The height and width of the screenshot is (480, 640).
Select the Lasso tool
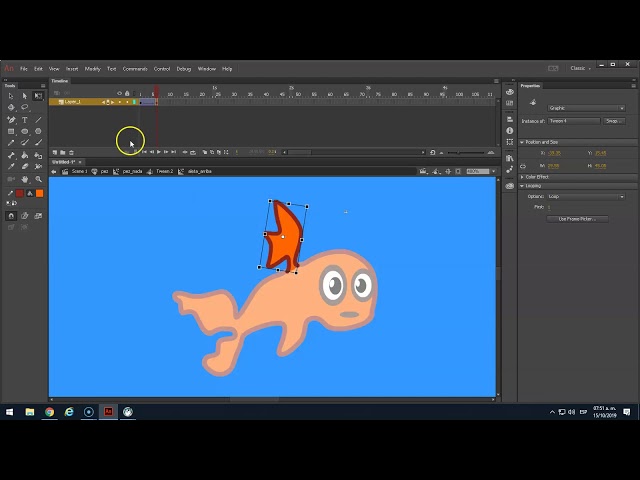pyautogui.click(x=24, y=108)
